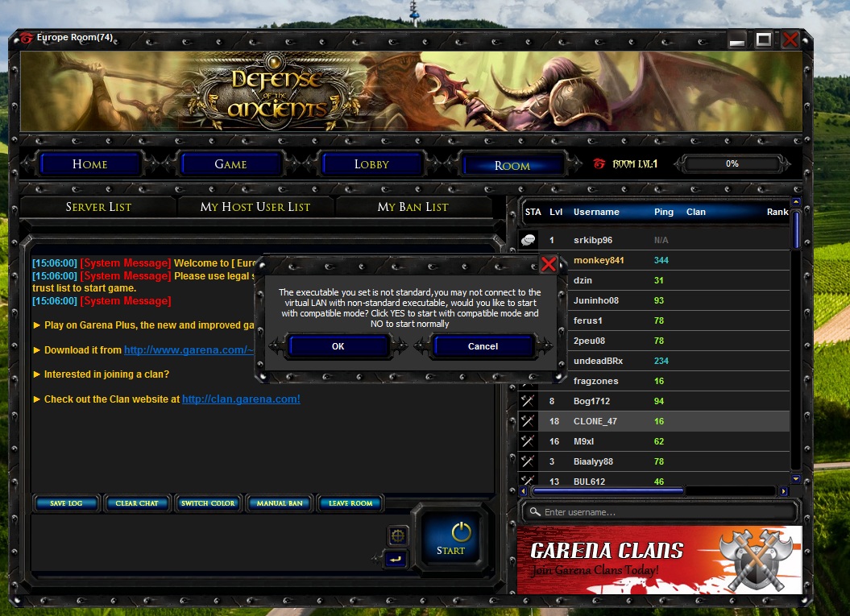
Task: Click the Garena logo beside Room LVL:1
Action: coord(599,163)
